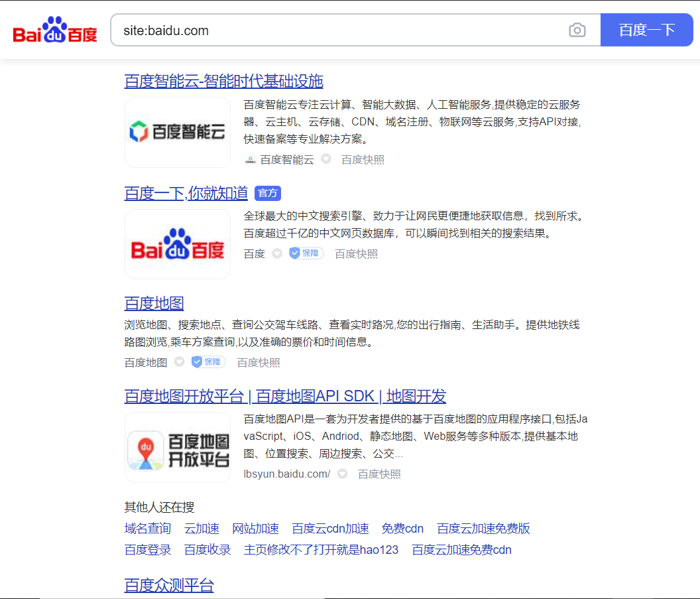Click the 保障 shield badge of the 百度 result
The width and height of the screenshot is (700, 599).
click(x=306, y=253)
